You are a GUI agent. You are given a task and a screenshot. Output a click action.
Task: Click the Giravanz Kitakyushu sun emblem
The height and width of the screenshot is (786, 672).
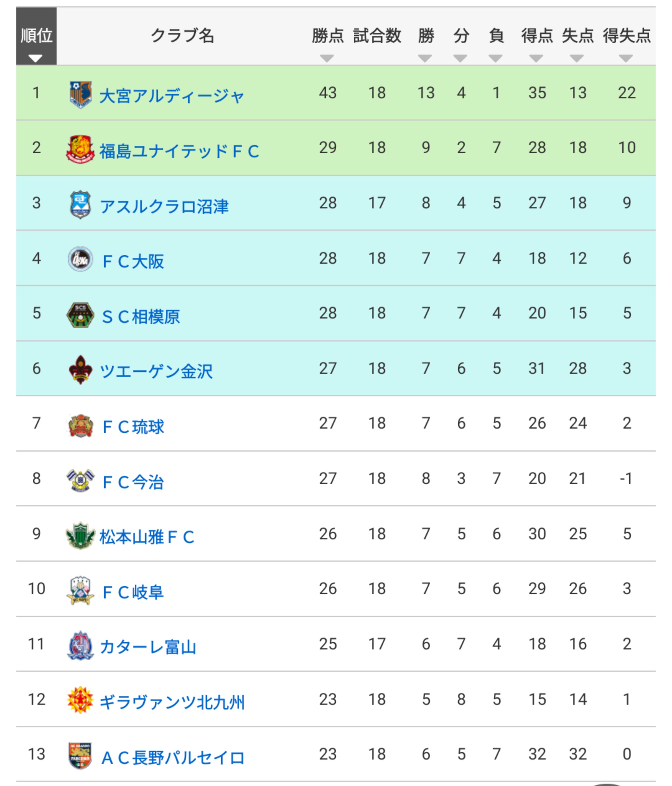80,700
